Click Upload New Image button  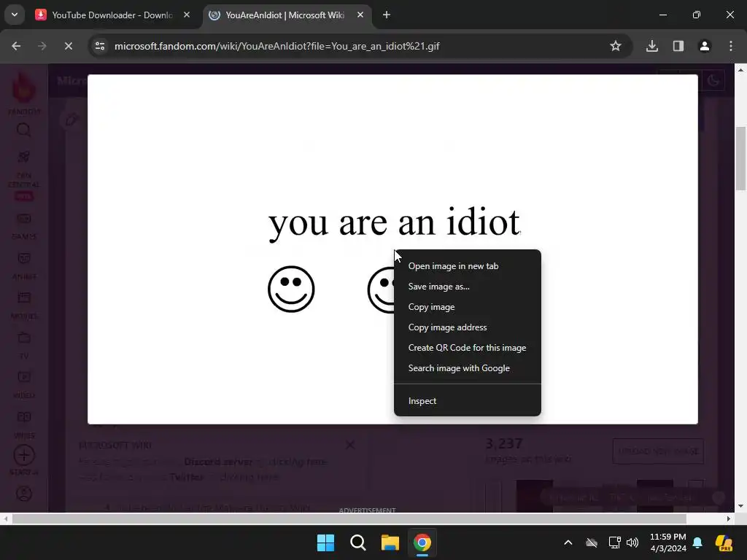[658, 451]
